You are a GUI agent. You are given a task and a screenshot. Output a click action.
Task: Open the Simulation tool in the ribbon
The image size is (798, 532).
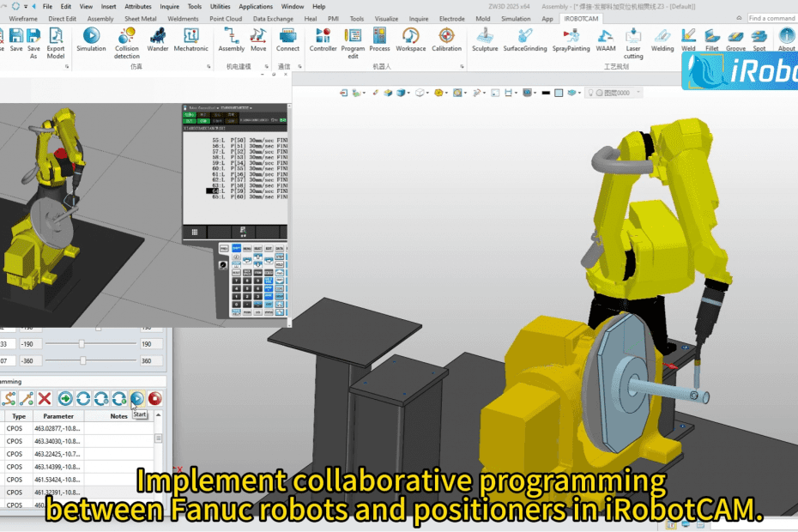coord(91,40)
